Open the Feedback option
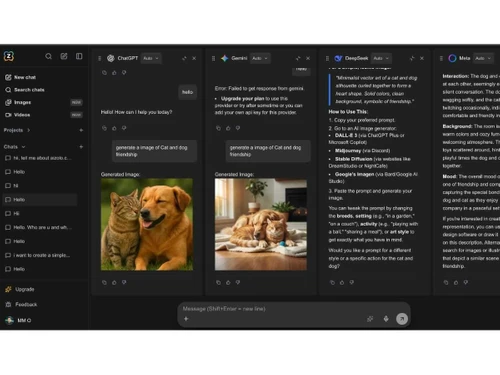Viewport: 500px width, 375px height. click(21, 304)
